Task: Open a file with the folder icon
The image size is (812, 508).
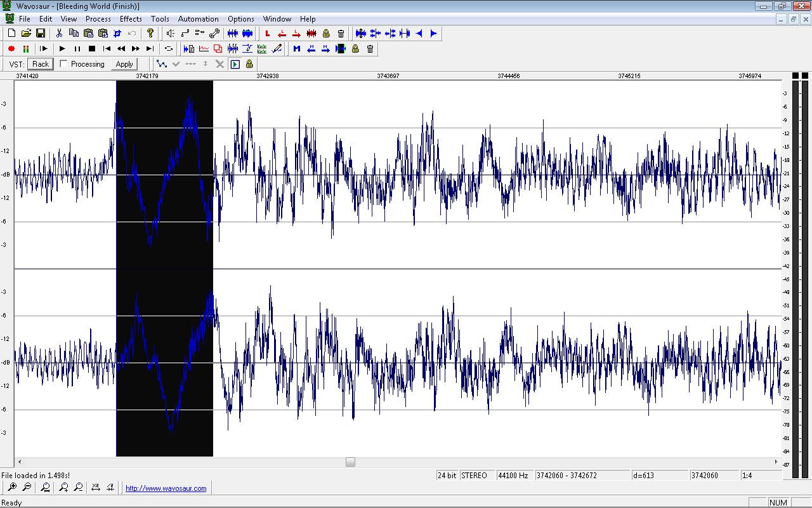Action: click(26, 34)
